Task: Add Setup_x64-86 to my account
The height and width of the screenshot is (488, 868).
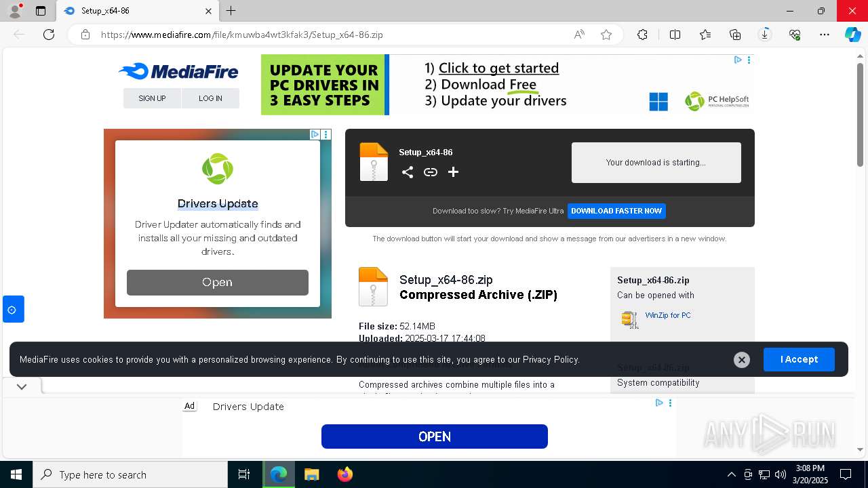Action: (x=453, y=172)
